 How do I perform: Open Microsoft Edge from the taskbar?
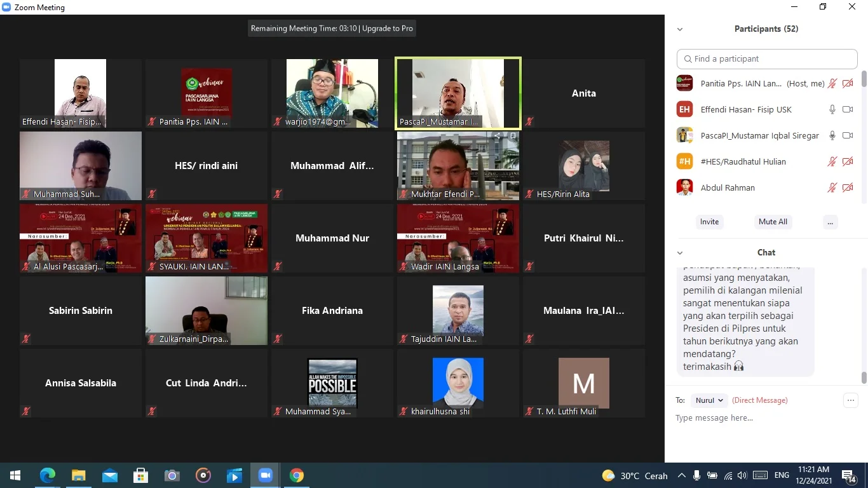coord(47,475)
